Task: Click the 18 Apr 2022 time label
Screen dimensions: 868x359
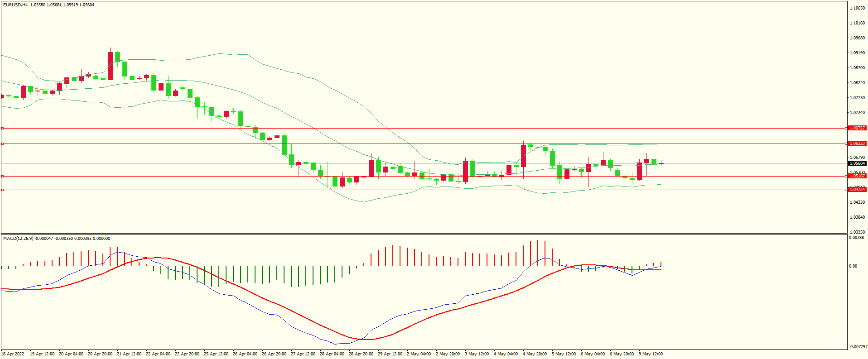Action: [13, 354]
